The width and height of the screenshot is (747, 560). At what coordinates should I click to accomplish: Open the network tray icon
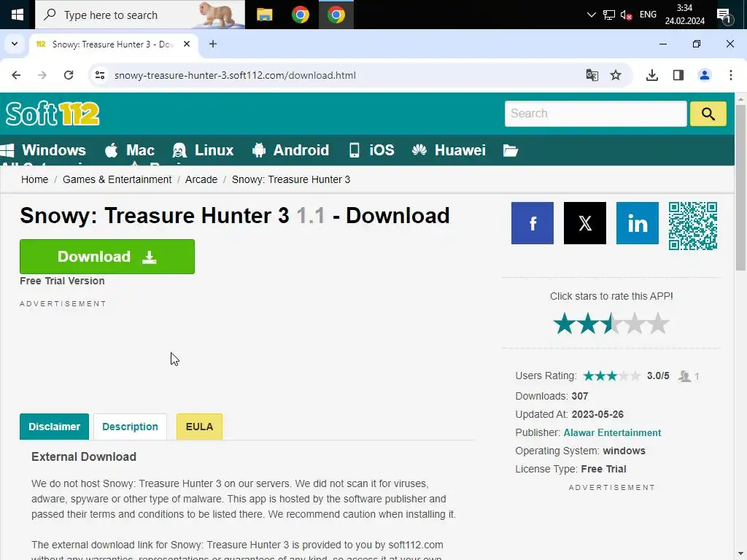point(609,15)
